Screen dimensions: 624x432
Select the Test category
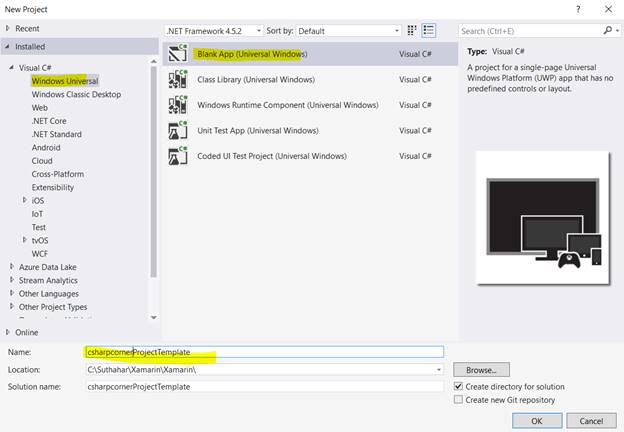(x=39, y=227)
